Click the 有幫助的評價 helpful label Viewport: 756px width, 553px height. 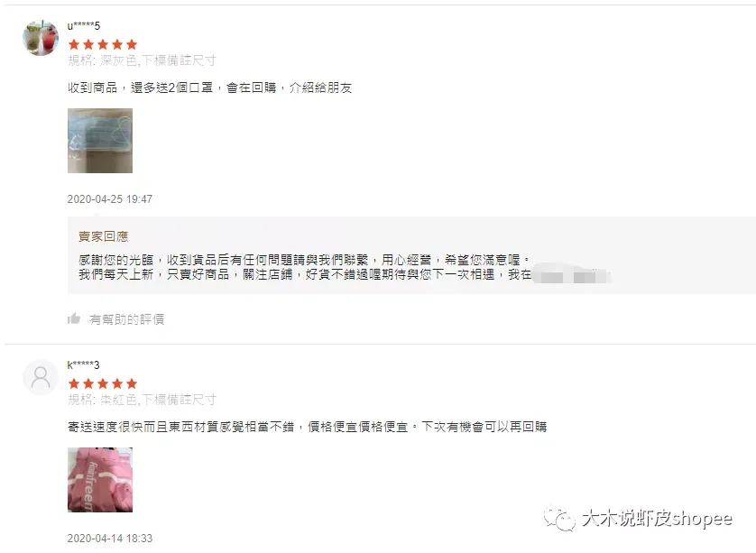127,319
